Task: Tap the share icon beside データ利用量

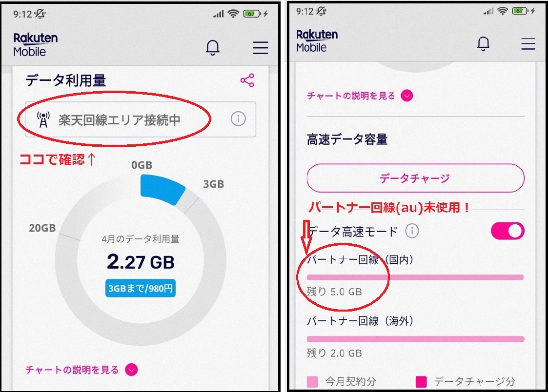Action: pos(247,80)
